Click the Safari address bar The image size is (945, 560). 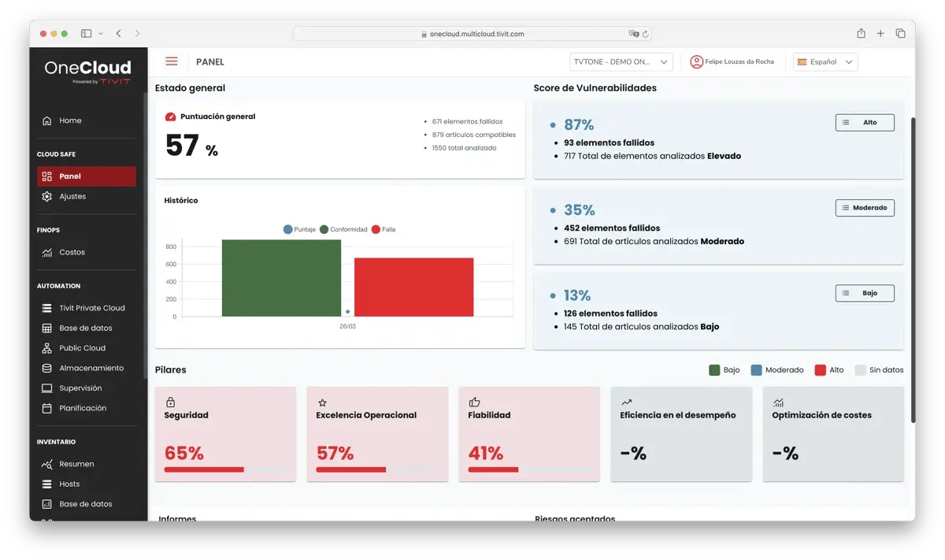coord(472,34)
